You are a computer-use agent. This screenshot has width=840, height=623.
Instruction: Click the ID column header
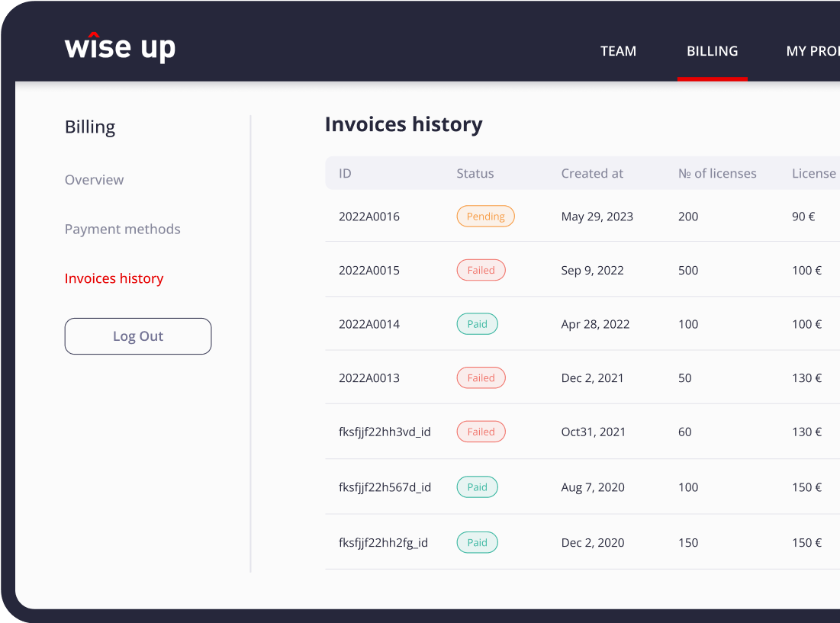point(344,173)
